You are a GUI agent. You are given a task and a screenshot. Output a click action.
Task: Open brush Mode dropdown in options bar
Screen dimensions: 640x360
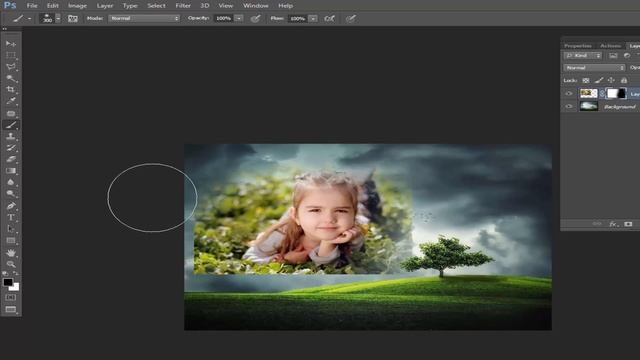pos(144,18)
